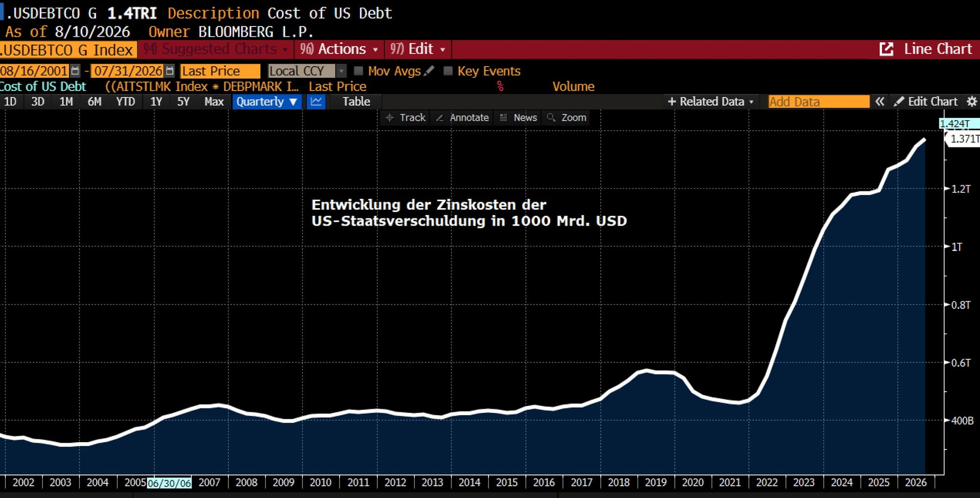Click the 1.2T price axis label
Viewport: 980px width, 498px height.
961,189
